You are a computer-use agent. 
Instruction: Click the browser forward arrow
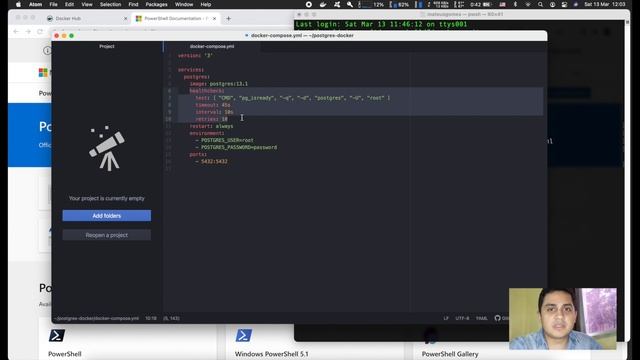point(28,31)
